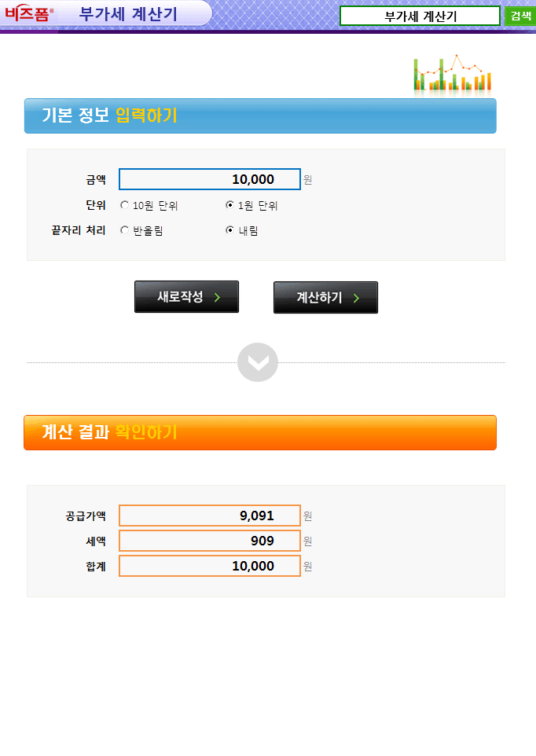Choose 반올림 rounding option
536x756 pixels.
tap(124, 230)
